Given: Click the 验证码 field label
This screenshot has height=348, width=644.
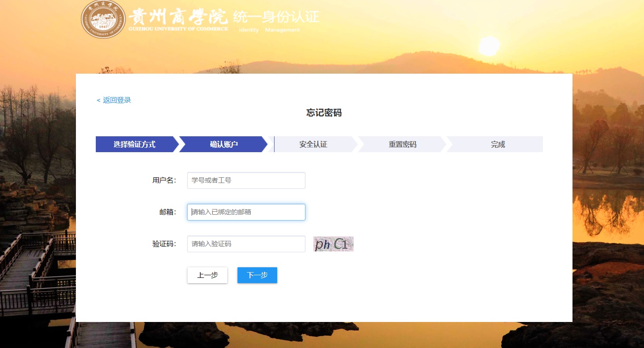Looking at the screenshot, I should (x=164, y=244).
